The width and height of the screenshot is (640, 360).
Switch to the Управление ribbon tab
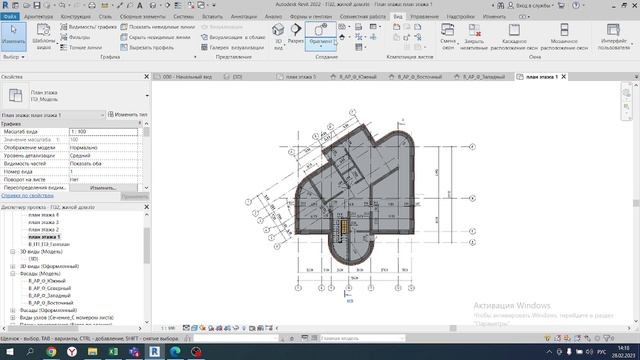tap(424, 17)
